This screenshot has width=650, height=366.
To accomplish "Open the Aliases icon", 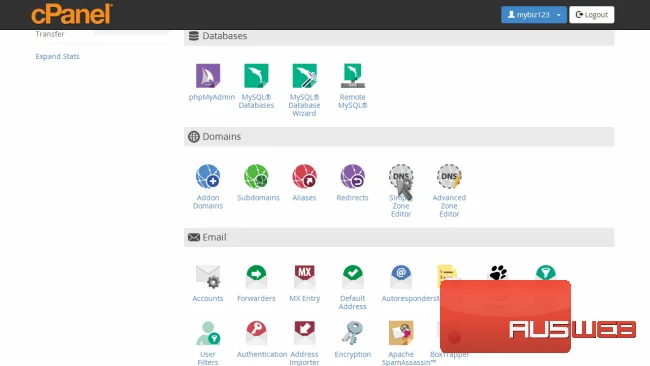I will (x=304, y=182).
